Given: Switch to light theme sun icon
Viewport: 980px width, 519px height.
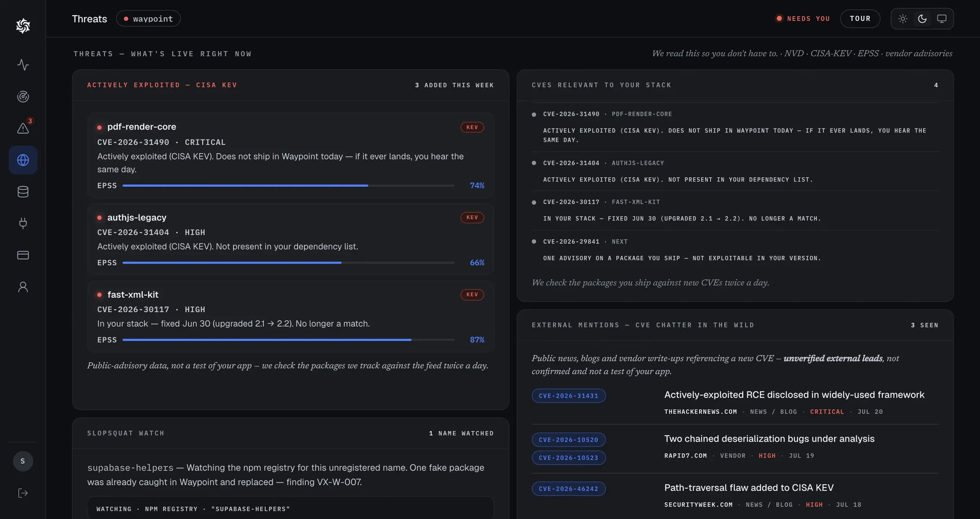Looking at the screenshot, I should click(903, 19).
